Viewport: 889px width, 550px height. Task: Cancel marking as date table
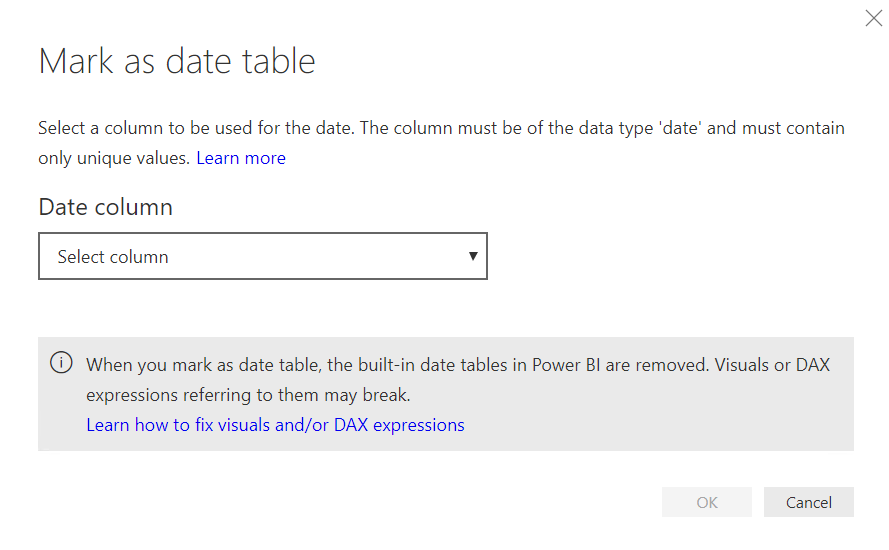(x=808, y=502)
